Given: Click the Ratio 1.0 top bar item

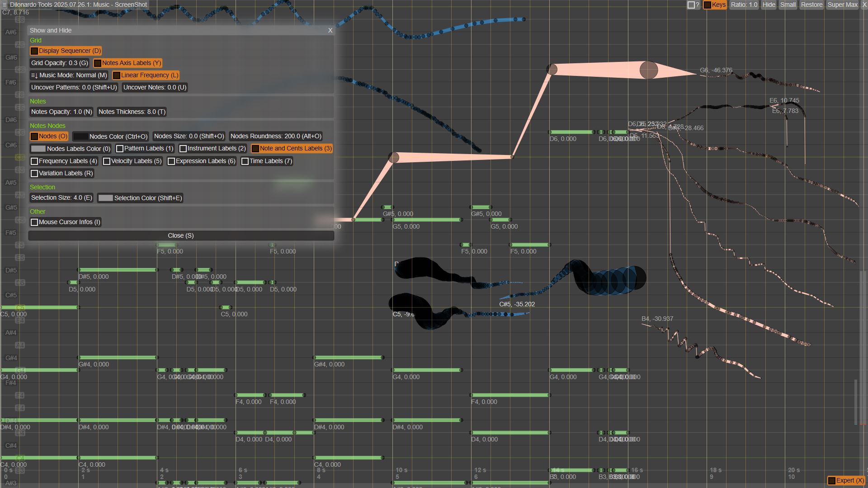Looking at the screenshot, I should click(744, 5).
